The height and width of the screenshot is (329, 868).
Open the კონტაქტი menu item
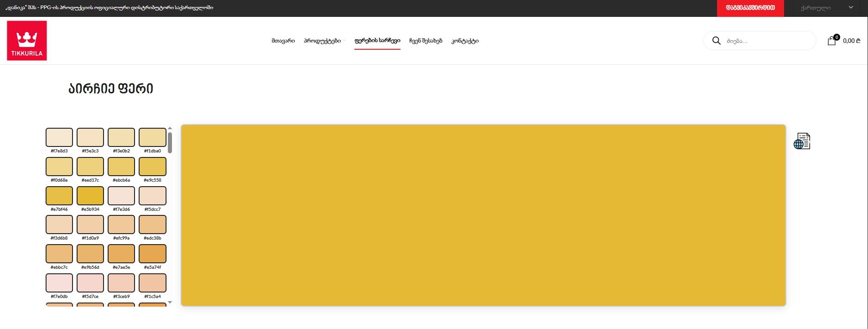click(x=465, y=41)
